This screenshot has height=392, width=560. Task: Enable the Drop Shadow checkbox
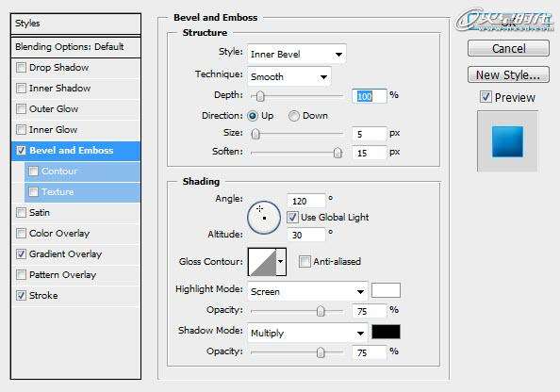(x=22, y=67)
